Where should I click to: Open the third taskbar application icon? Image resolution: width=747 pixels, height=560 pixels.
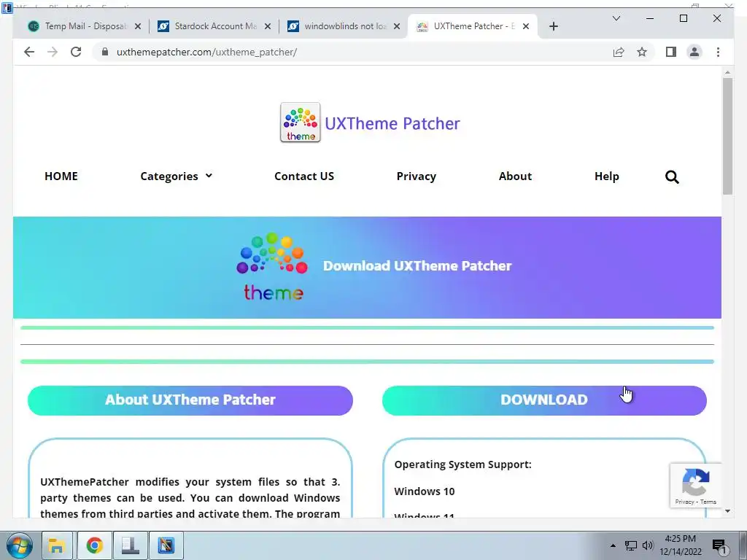pos(130,545)
